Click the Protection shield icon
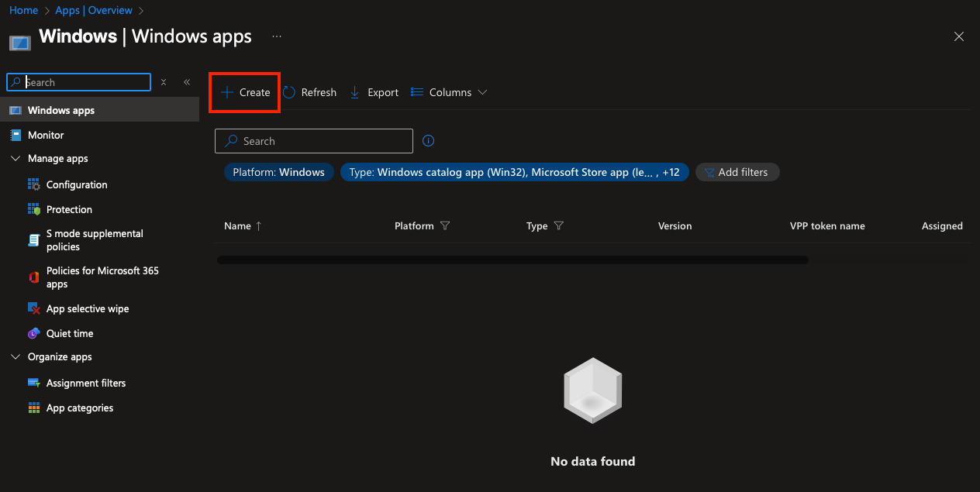 (x=34, y=209)
